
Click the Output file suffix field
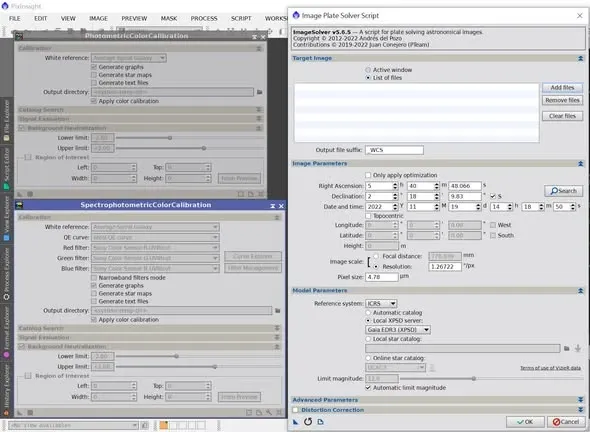pyautogui.click(x=394, y=150)
